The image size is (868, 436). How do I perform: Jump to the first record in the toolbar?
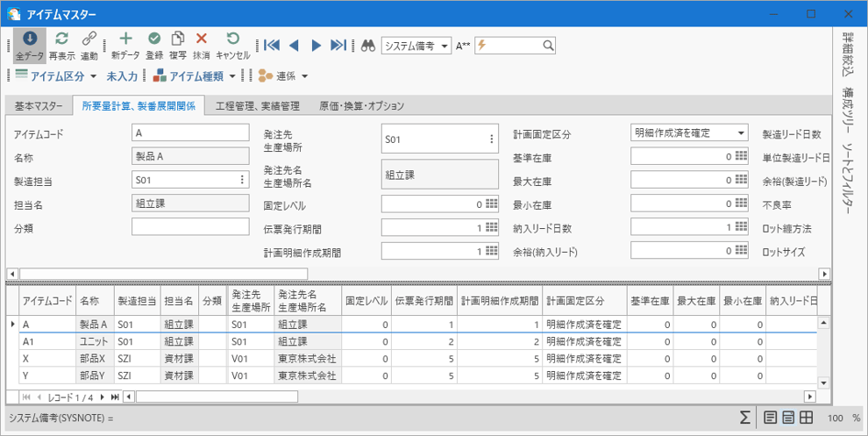(x=272, y=46)
